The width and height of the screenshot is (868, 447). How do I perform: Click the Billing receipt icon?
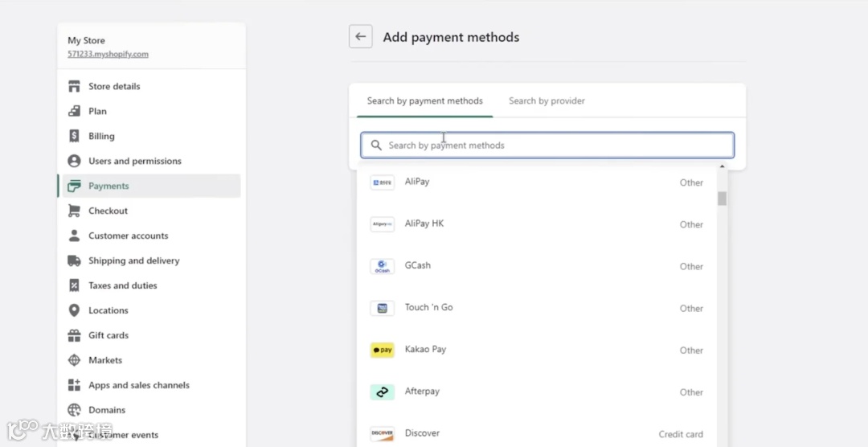(74, 136)
